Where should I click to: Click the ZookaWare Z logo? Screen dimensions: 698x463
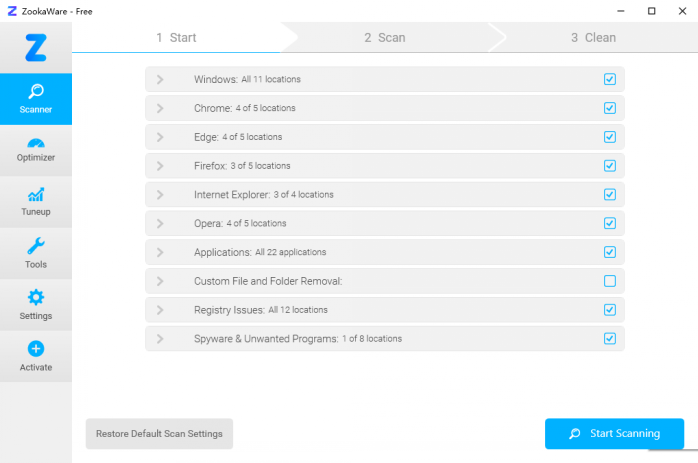point(36,46)
